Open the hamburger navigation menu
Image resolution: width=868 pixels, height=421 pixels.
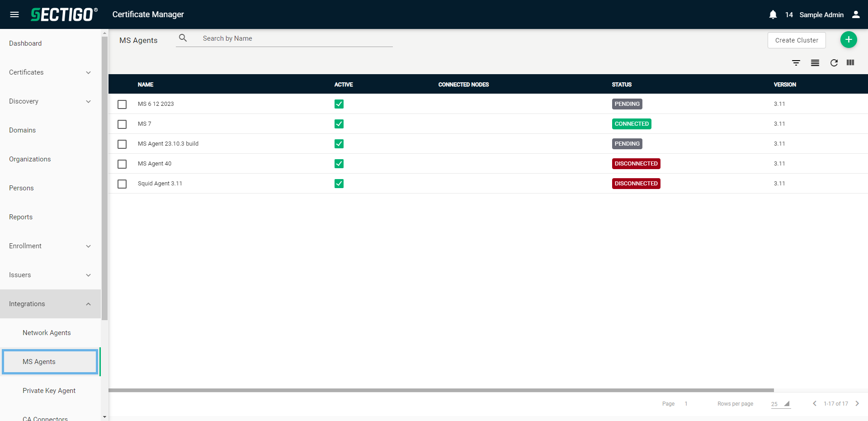pos(14,14)
